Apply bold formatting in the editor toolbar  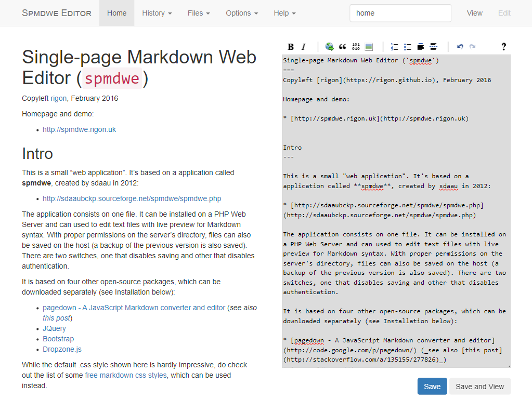[x=291, y=47]
